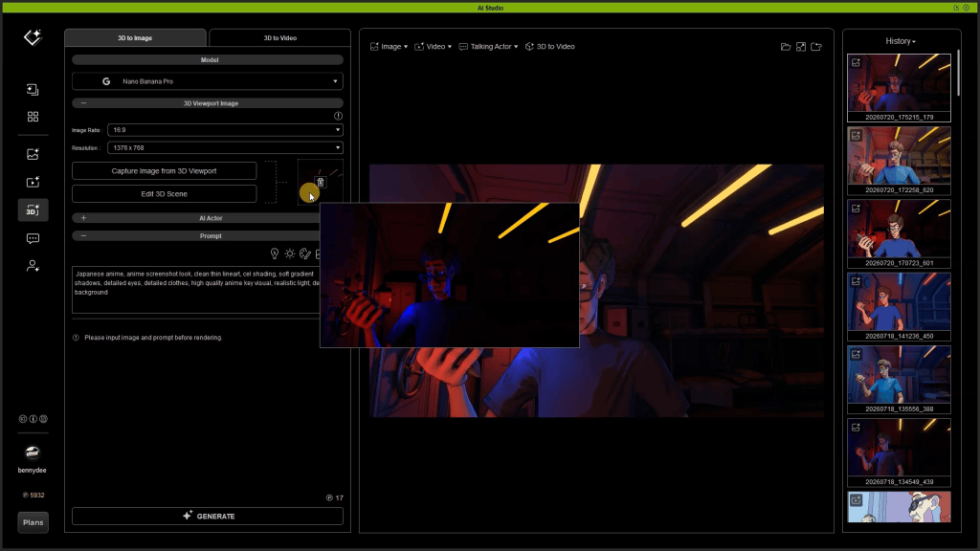980x551 pixels.
Task: Open the AI image generation sidebar icon
Action: click(x=33, y=154)
